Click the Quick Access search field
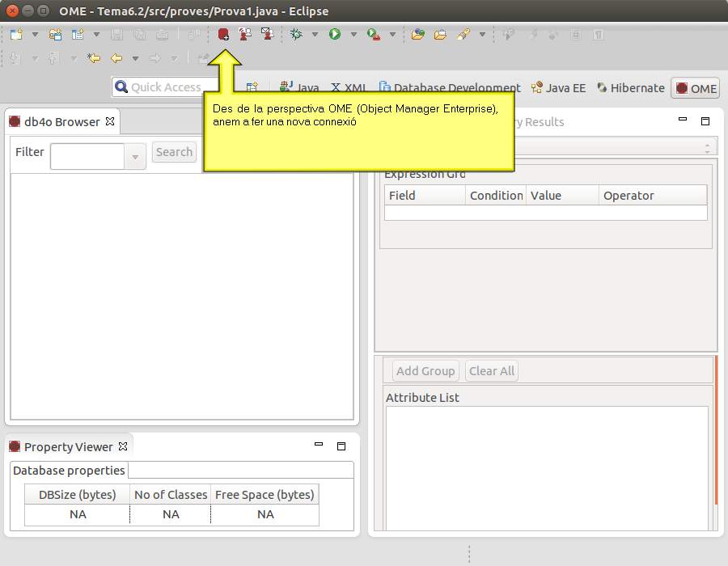The height and width of the screenshot is (566, 728). [x=165, y=87]
